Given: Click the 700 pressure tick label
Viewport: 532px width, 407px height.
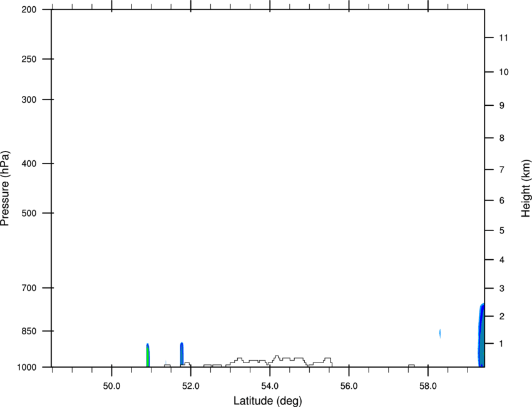Looking at the screenshot, I should [29, 288].
